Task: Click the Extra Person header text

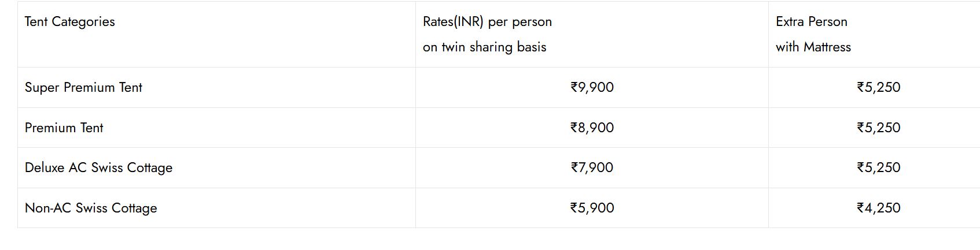Action: (811, 22)
